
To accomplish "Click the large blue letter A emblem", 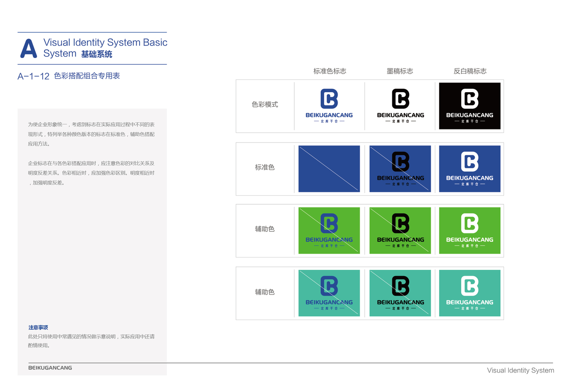I will (29, 48).
